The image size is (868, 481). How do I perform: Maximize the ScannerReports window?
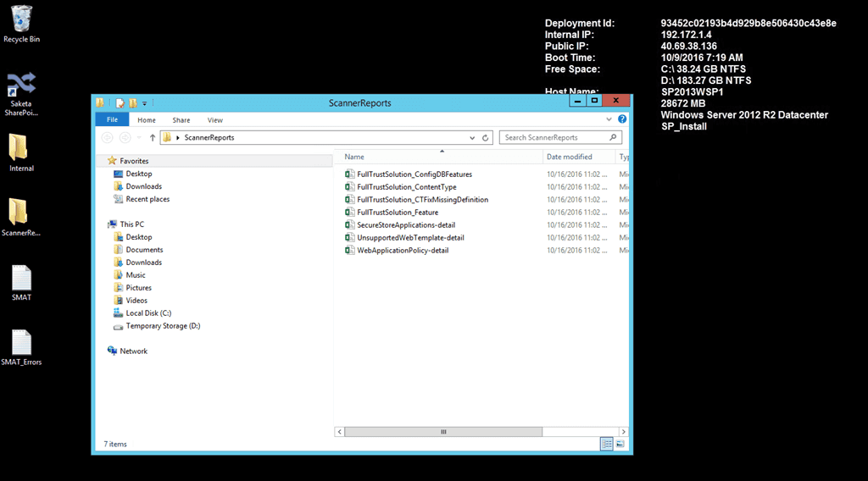point(594,101)
